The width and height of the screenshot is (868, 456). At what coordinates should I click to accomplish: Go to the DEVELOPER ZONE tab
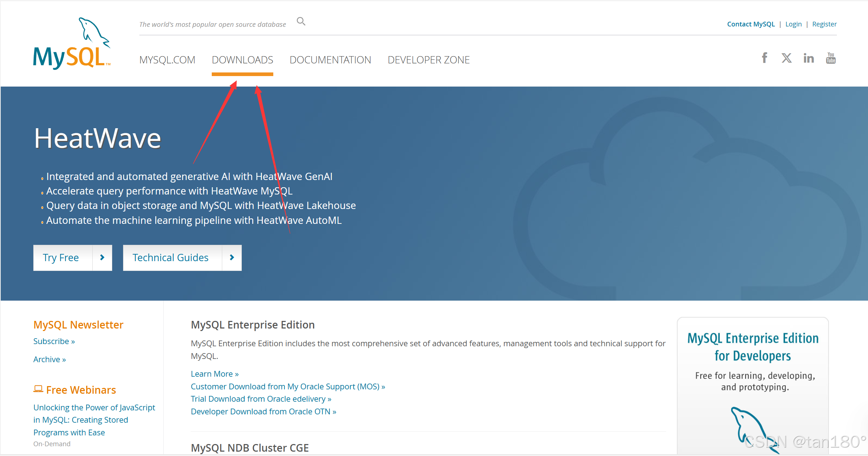coord(429,60)
